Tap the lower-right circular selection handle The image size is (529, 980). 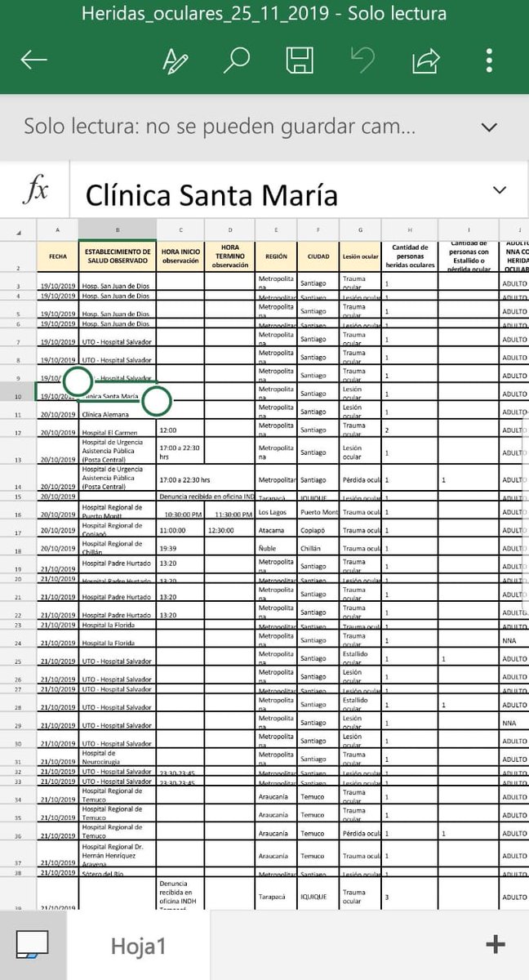(x=156, y=401)
